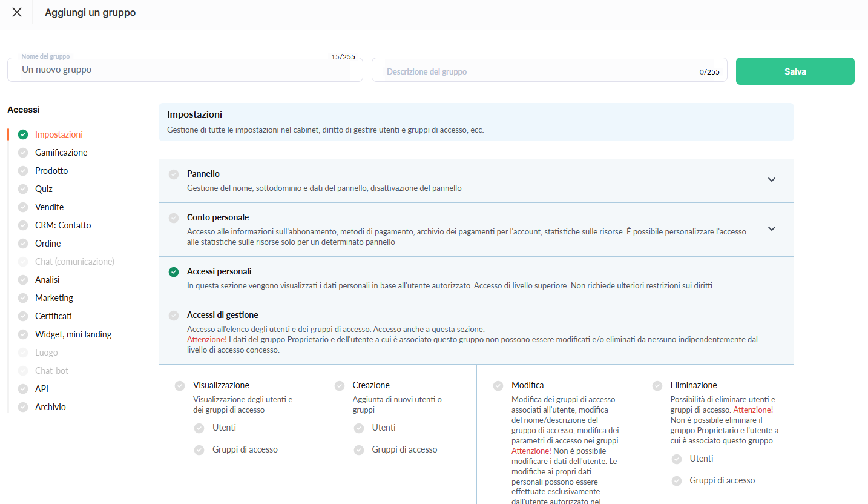The width and height of the screenshot is (868, 504).
Task: Focus the Descrizione del gruppo field
Action: (550, 70)
